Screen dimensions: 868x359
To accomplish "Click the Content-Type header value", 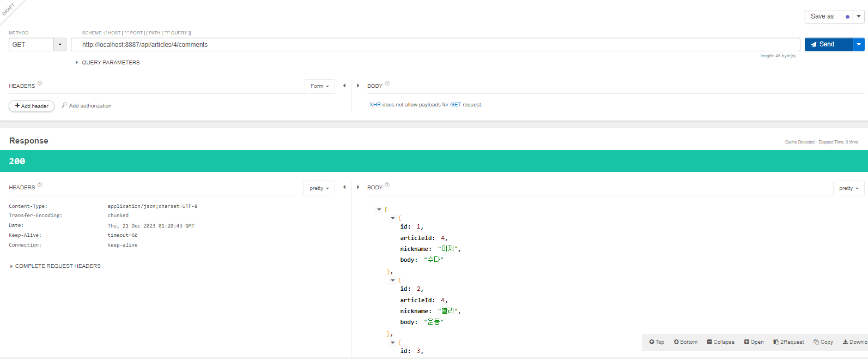I will 153,206.
